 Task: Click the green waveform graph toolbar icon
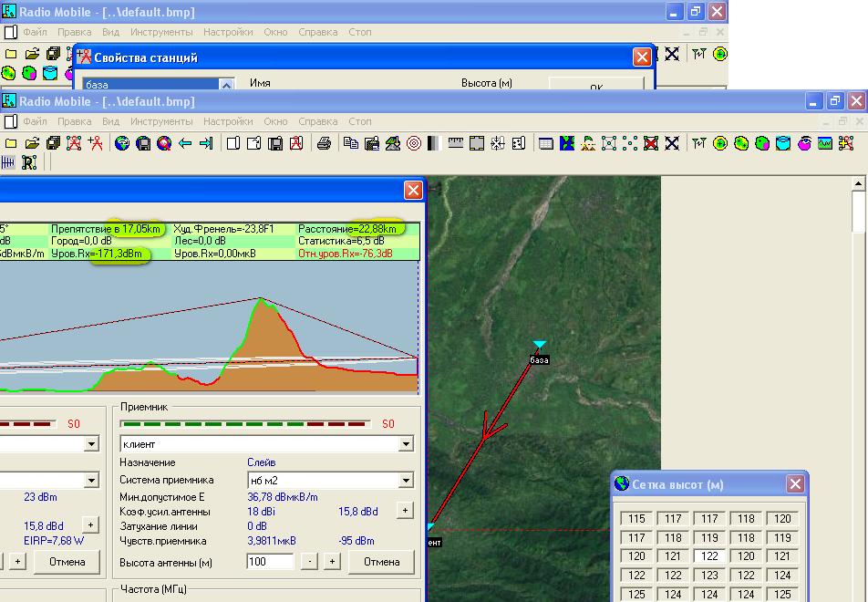coord(826,143)
